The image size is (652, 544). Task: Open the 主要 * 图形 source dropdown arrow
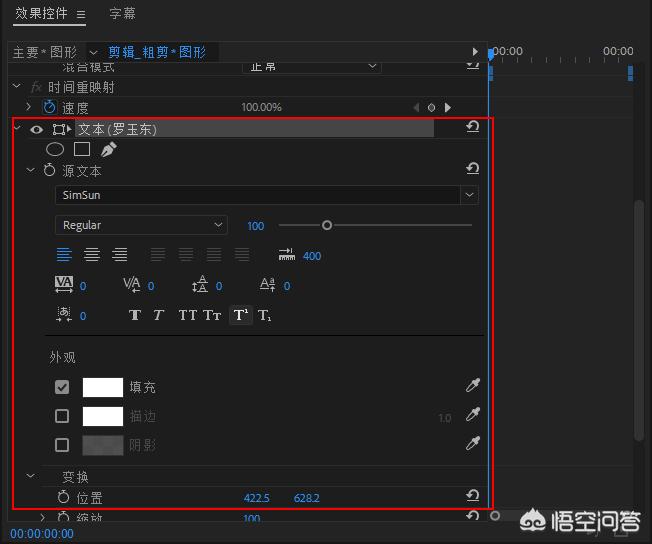coord(94,53)
